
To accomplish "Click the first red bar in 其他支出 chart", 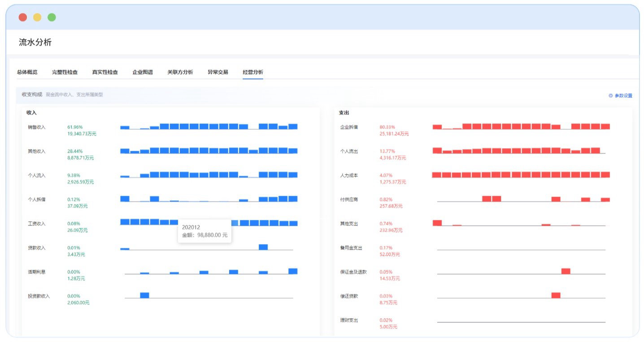I will click(437, 223).
